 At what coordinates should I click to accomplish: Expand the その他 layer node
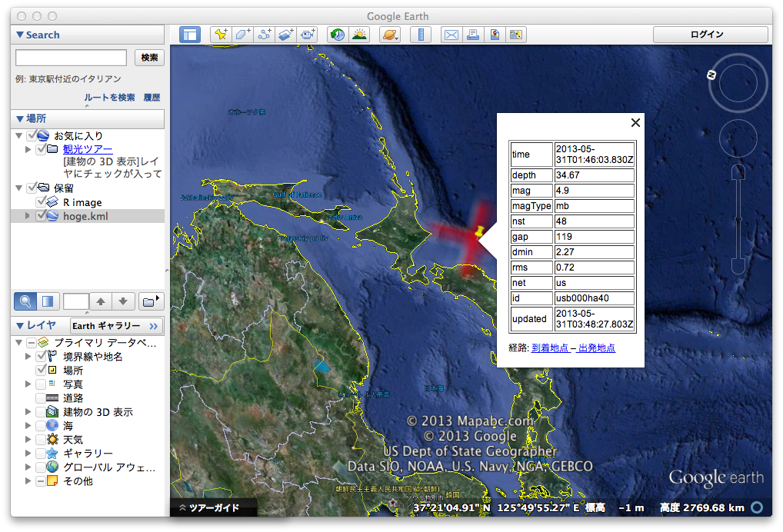click(28, 481)
